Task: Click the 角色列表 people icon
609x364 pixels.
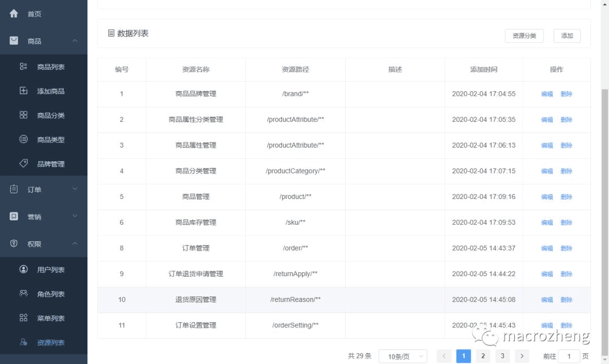Action: [x=23, y=294]
